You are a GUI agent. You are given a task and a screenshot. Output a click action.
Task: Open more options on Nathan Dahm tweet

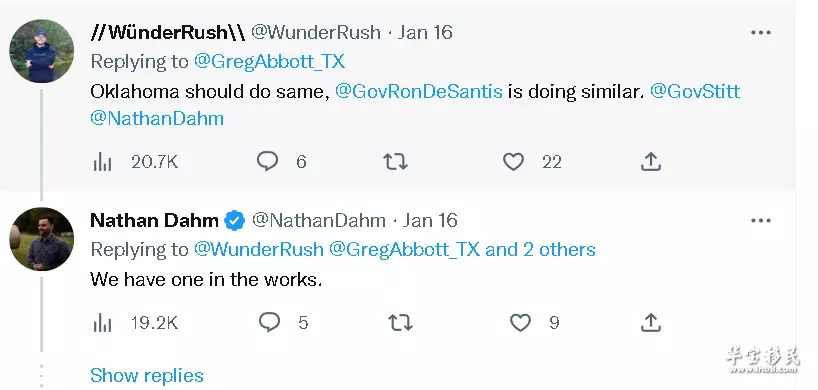pos(761,221)
